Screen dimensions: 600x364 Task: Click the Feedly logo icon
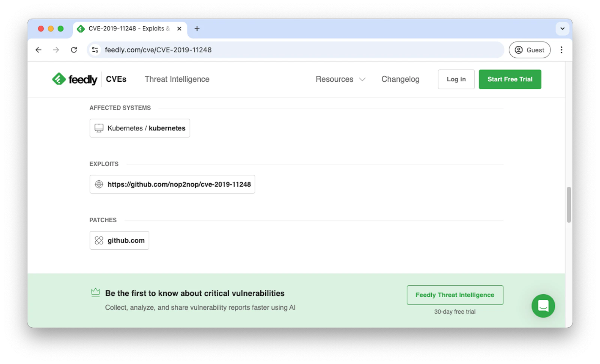pyautogui.click(x=58, y=79)
